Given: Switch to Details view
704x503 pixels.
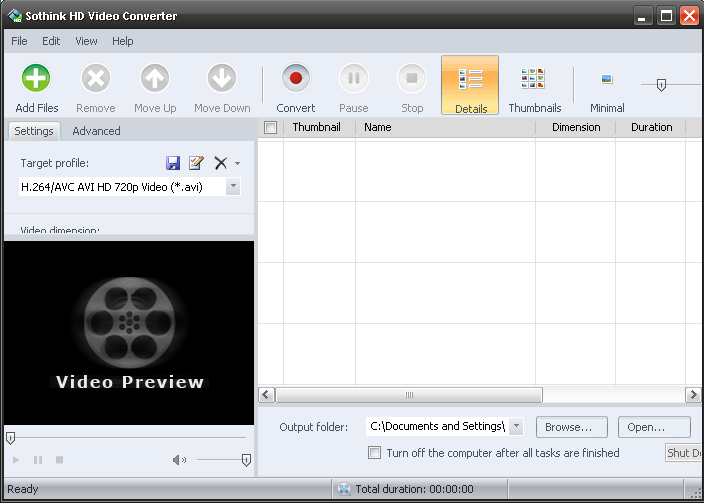Looking at the screenshot, I should [x=470, y=85].
